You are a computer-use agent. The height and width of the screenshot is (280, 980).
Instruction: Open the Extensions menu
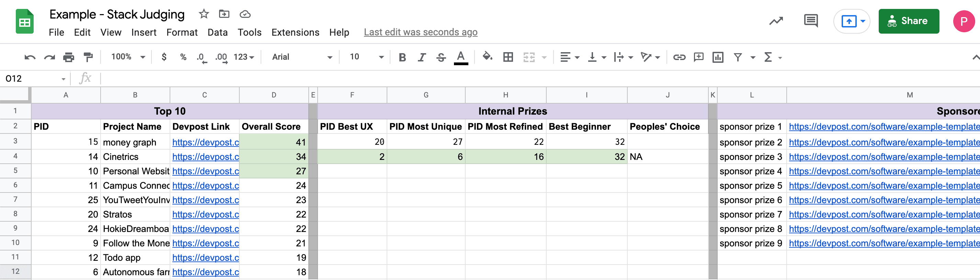tap(295, 33)
